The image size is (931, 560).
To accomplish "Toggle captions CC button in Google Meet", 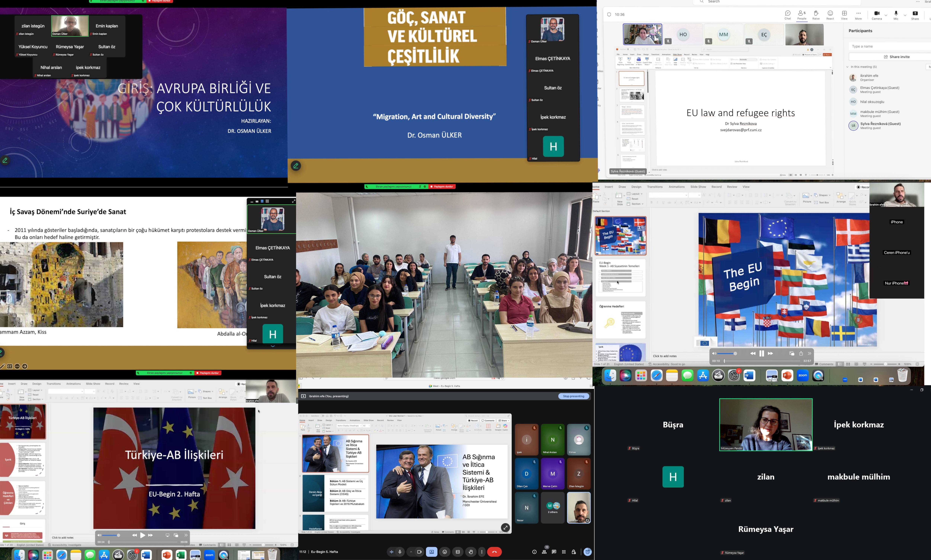I will click(457, 552).
